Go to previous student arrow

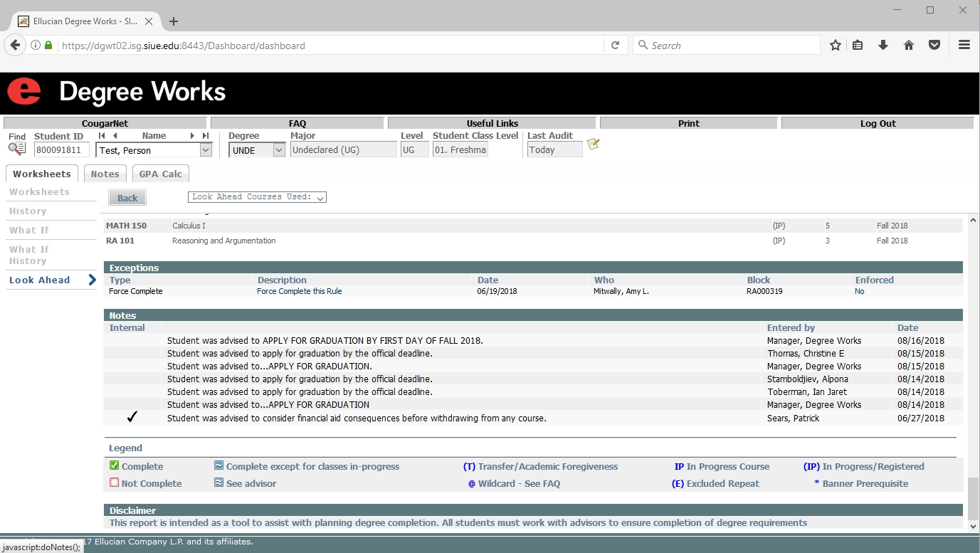115,136
